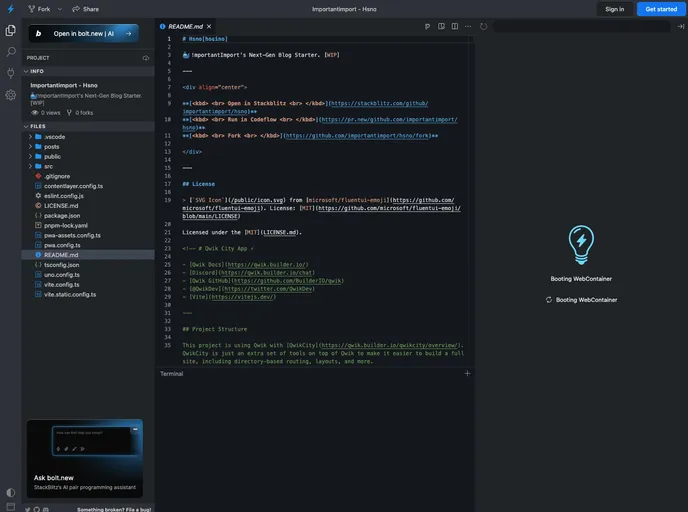Click the 'Licensed under the' text on line 21

tap(211, 233)
